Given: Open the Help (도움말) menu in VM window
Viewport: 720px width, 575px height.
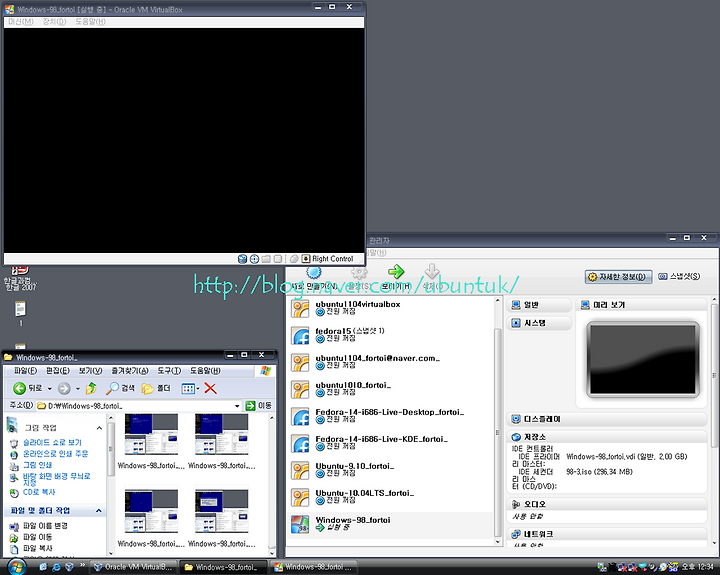Looking at the screenshot, I should click(90, 22).
